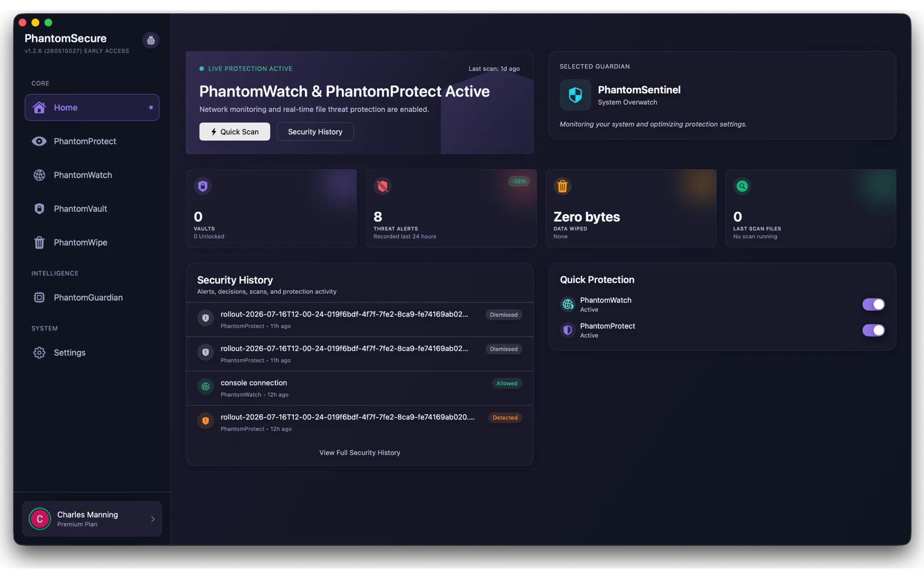Go to PhantomWatch in the sidebar

[x=92, y=175]
